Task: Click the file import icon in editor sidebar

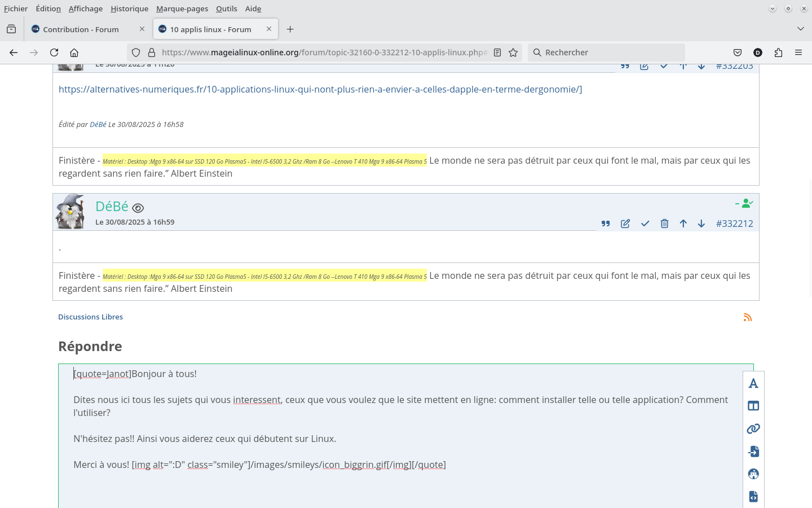Action: pos(753,452)
